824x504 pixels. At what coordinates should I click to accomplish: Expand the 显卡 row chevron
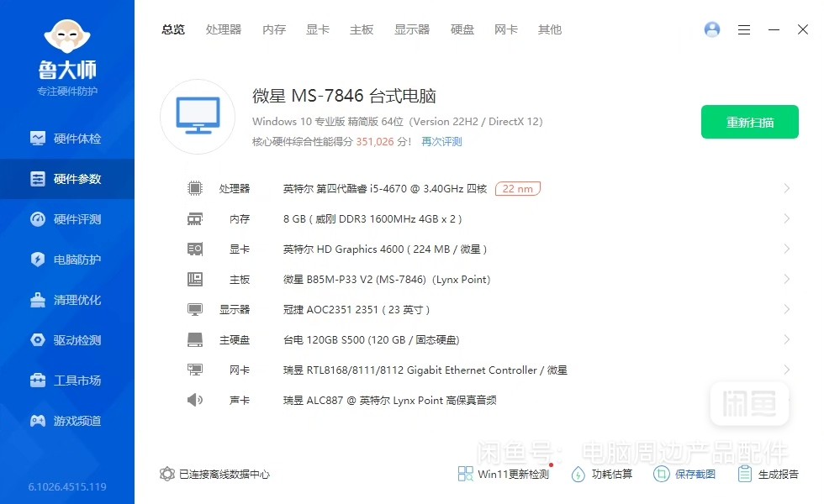787,249
